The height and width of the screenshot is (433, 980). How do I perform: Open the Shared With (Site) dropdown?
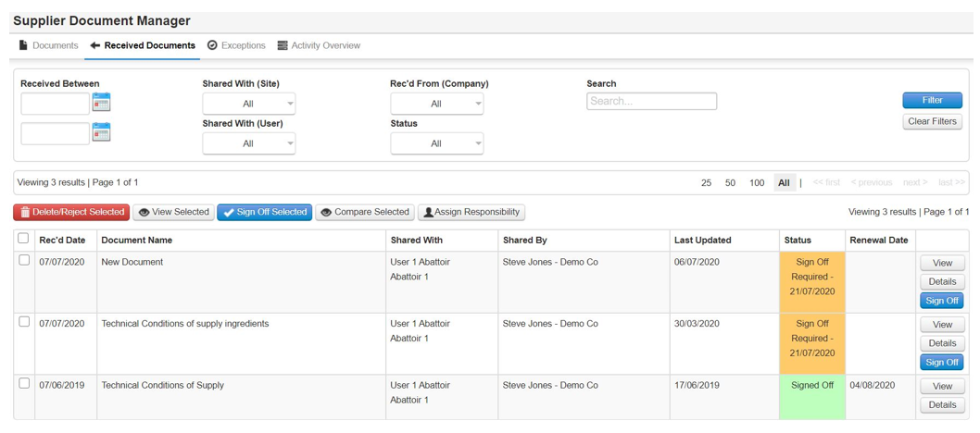pos(249,104)
